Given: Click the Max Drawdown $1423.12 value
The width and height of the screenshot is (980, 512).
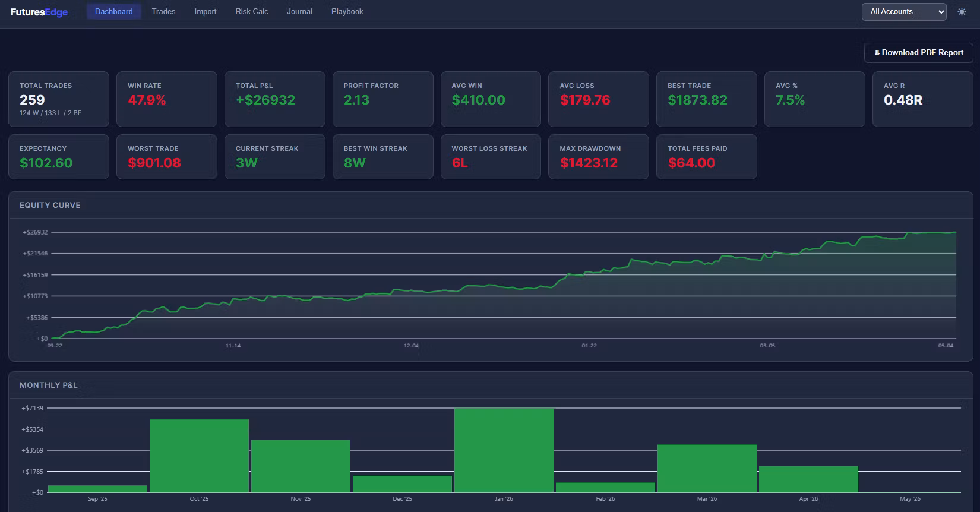Looking at the screenshot, I should [589, 163].
